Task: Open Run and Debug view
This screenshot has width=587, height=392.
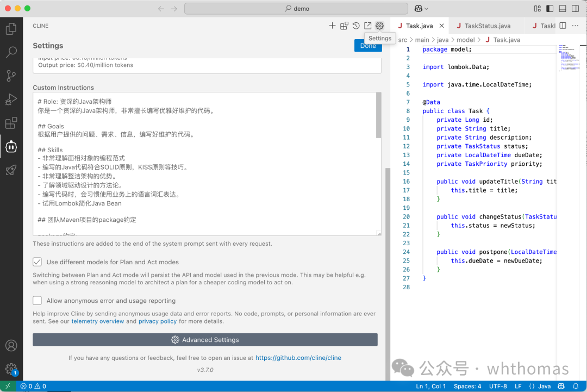Action: [11, 99]
